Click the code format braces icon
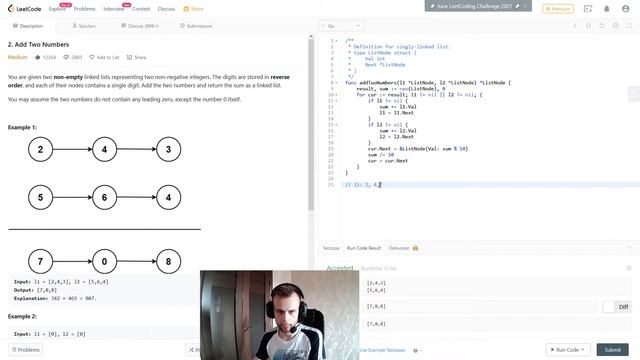This screenshot has height=360, width=640. pos(588,26)
